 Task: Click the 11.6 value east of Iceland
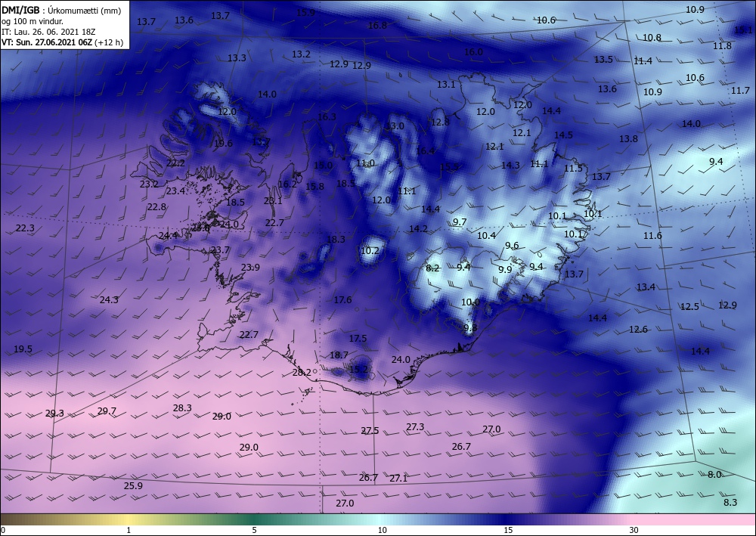tap(653, 236)
